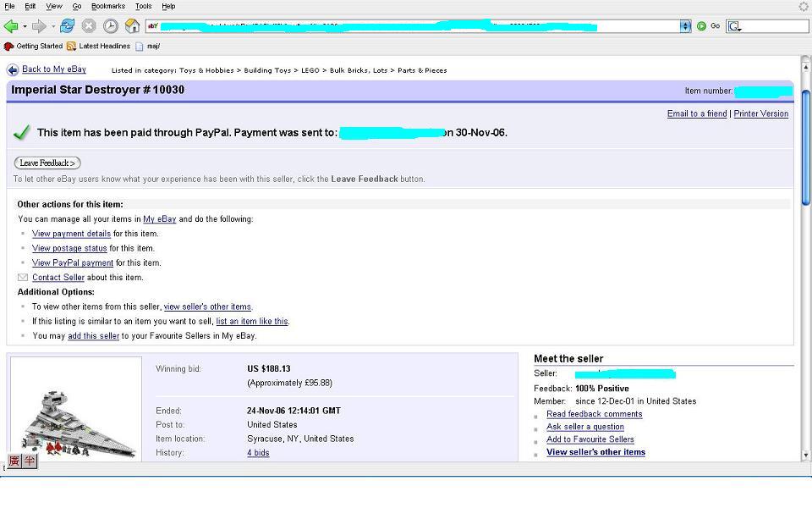Click the envelope icon beside Contact Seller
The height and width of the screenshot is (508, 812).
point(22,277)
